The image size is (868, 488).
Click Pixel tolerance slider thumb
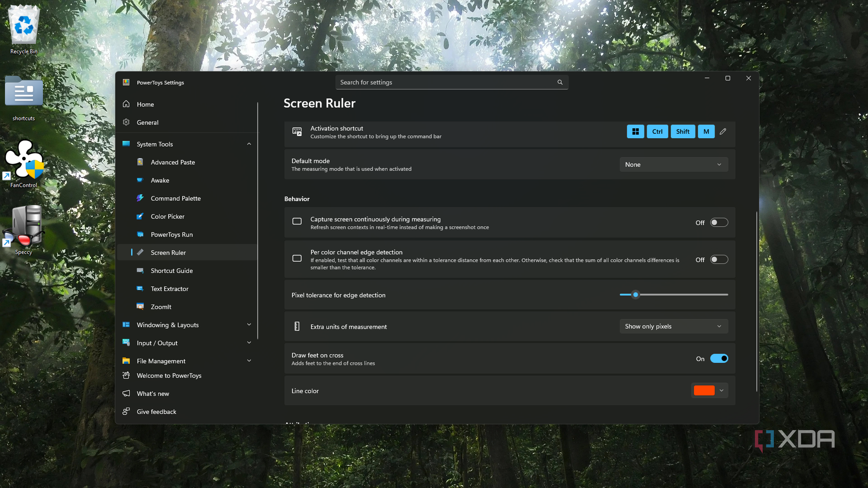click(x=635, y=294)
